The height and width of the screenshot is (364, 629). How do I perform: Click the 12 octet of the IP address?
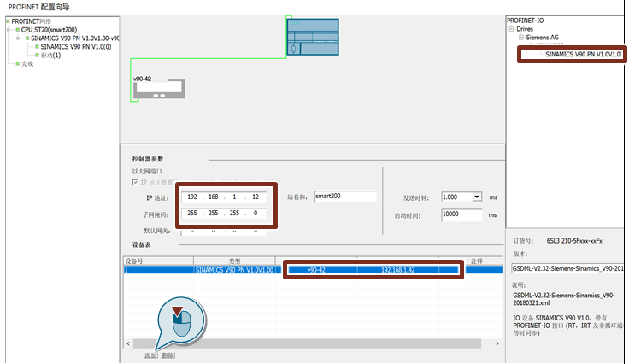(256, 197)
